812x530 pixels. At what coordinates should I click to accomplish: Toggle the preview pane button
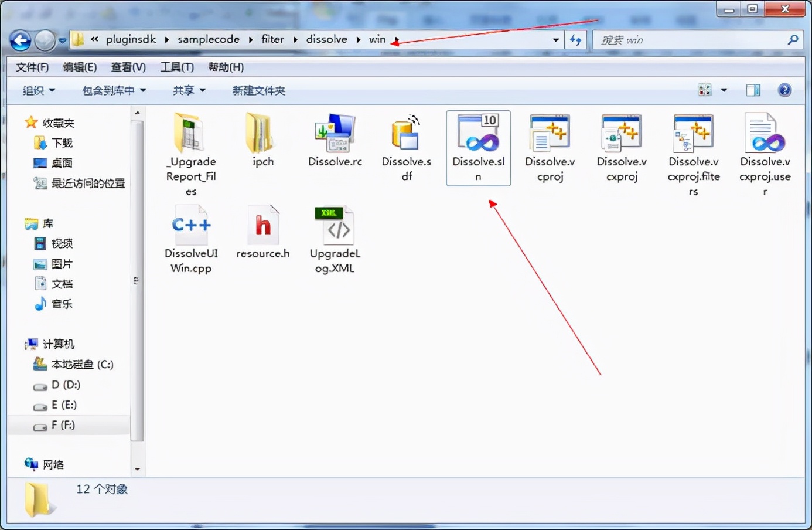pyautogui.click(x=753, y=90)
